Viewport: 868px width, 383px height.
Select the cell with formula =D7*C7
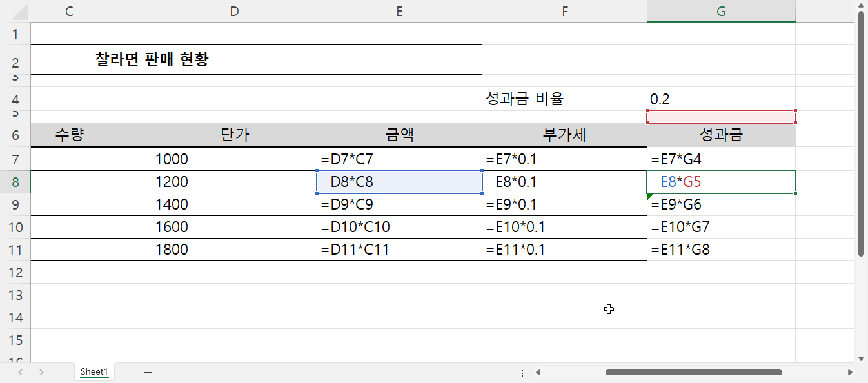coord(399,159)
